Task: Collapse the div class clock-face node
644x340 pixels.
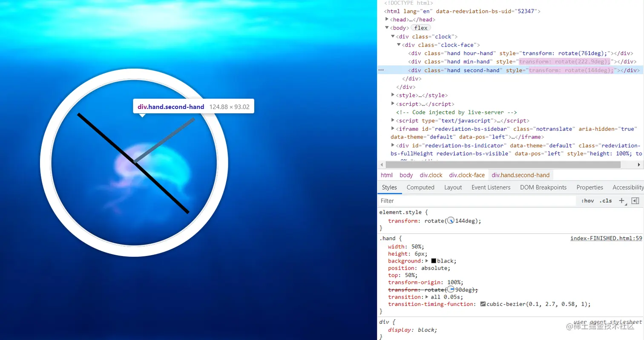Action: (399, 45)
